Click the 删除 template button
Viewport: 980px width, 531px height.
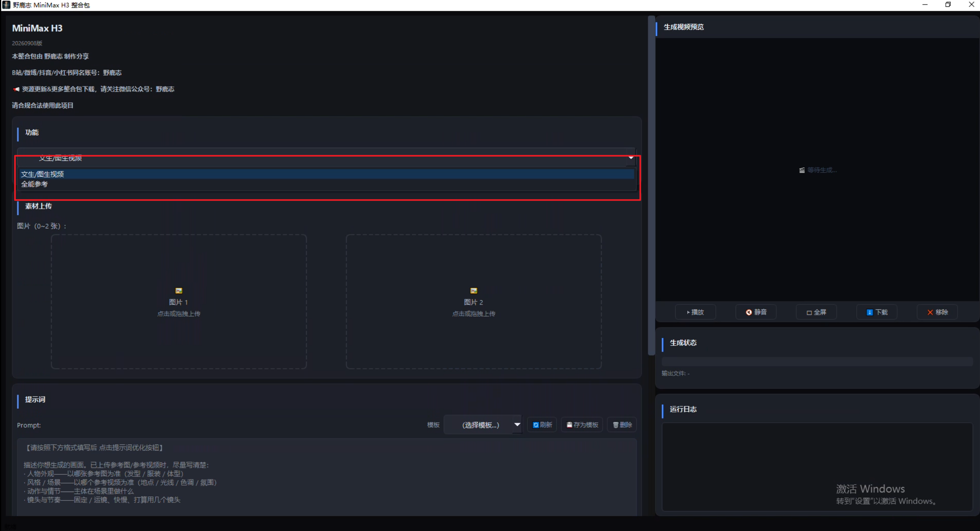pyautogui.click(x=622, y=425)
